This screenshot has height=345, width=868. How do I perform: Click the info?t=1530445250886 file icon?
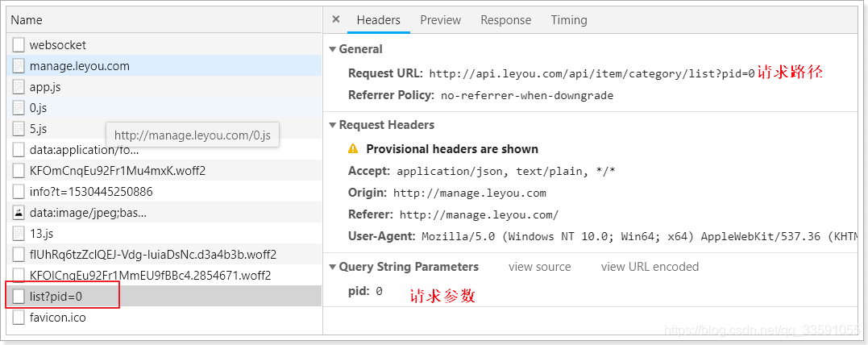(x=19, y=192)
